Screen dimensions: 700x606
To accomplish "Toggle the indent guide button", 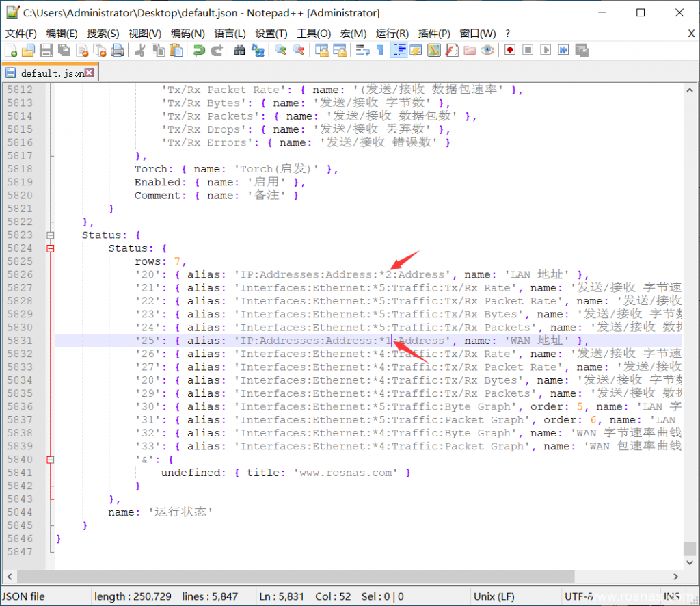I will point(399,50).
